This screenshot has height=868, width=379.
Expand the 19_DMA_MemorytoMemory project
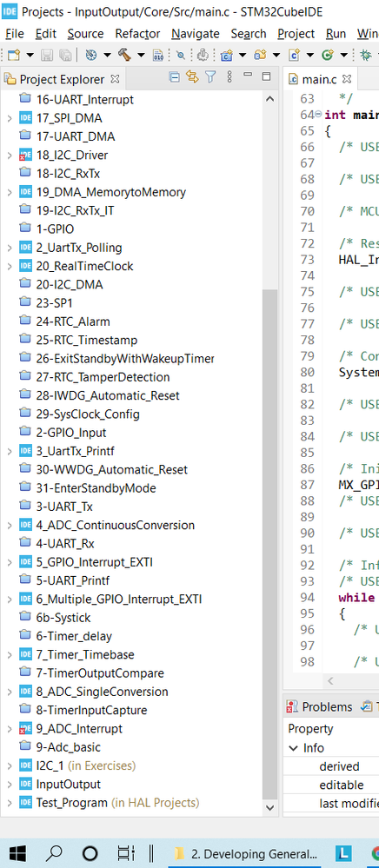pyautogui.click(x=9, y=193)
